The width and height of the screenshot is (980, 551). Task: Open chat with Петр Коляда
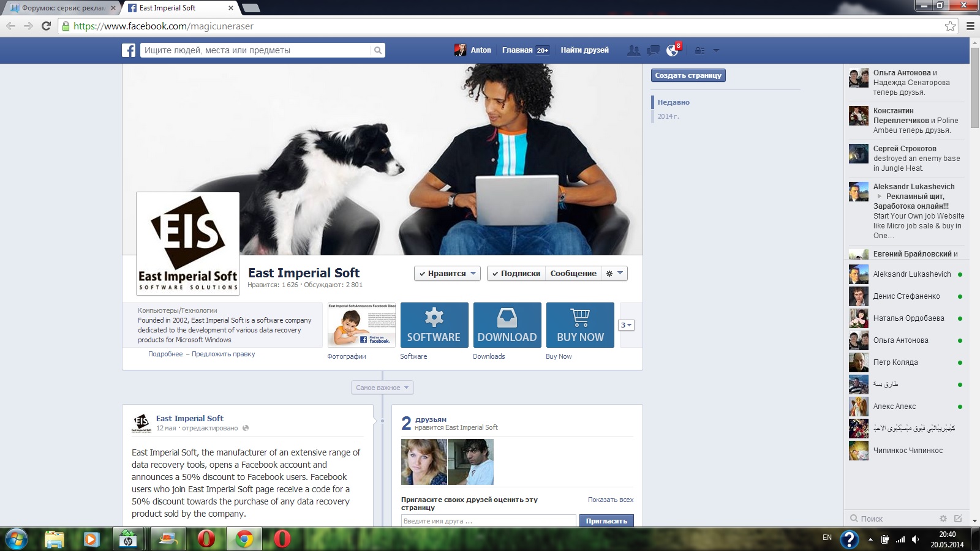pos(905,362)
